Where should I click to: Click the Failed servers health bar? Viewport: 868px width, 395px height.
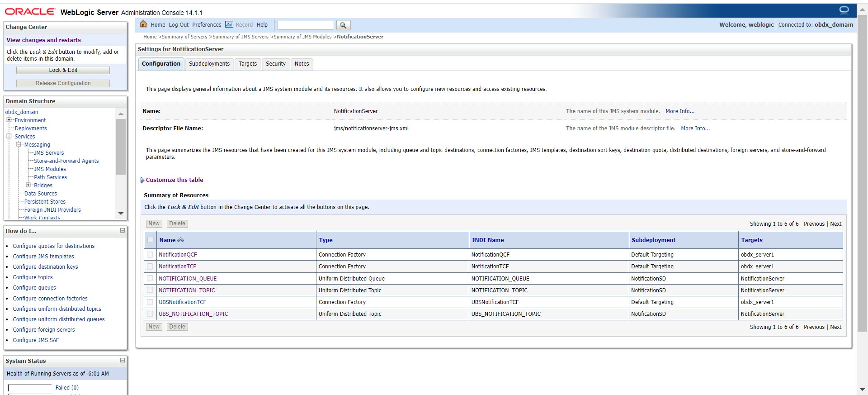tap(30, 388)
